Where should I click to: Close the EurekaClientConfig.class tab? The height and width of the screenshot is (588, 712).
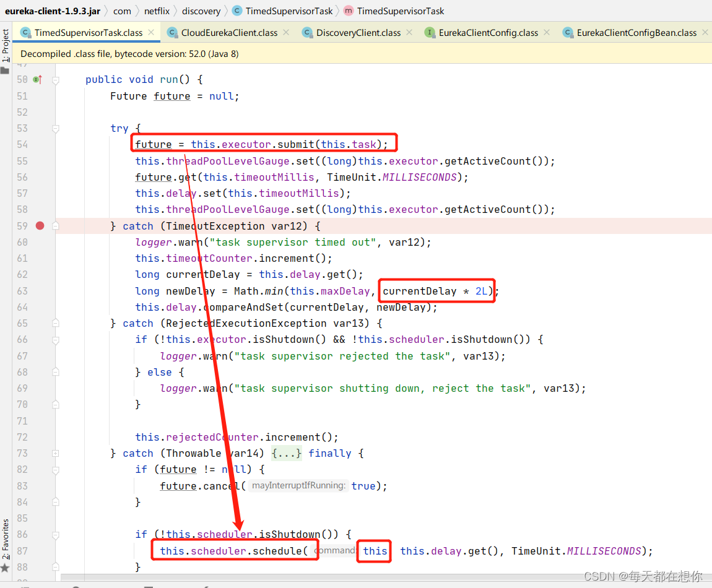point(547,32)
